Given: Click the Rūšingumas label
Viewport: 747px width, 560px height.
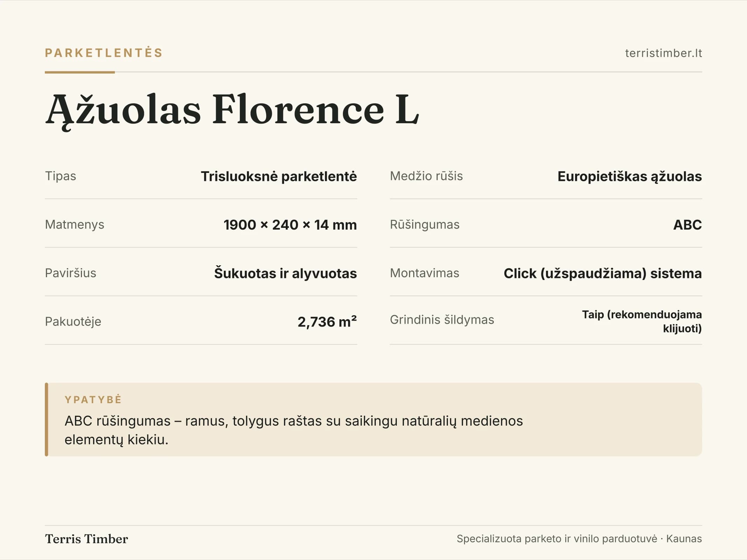Looking at the screenshot, I should coord(424,225).
